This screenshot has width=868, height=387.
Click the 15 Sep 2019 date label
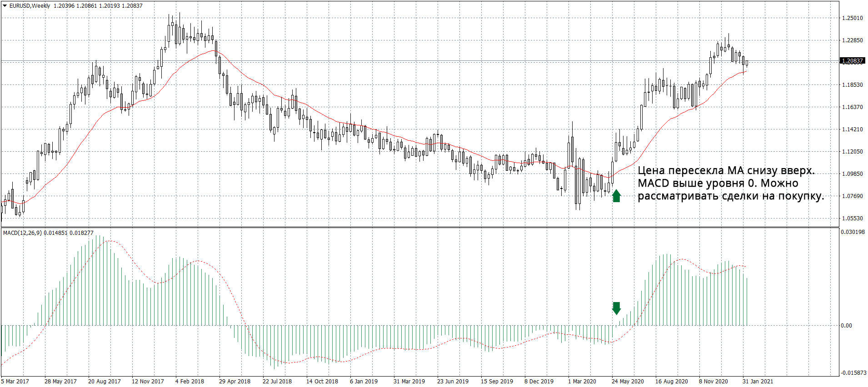tap(497, 382)
